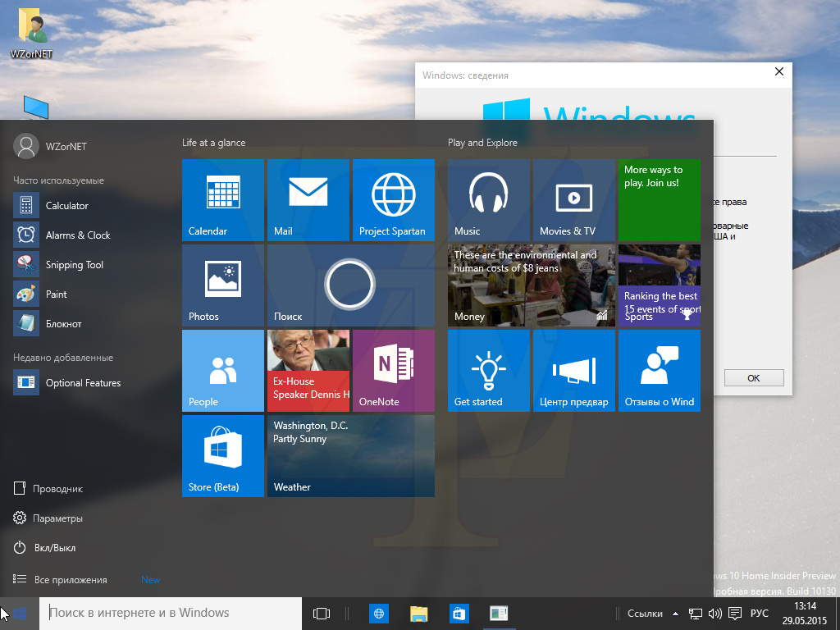The height and width of the screenshot is (630, 840).
Task: Open the Calendar tile
Action: tap(223, 200)
